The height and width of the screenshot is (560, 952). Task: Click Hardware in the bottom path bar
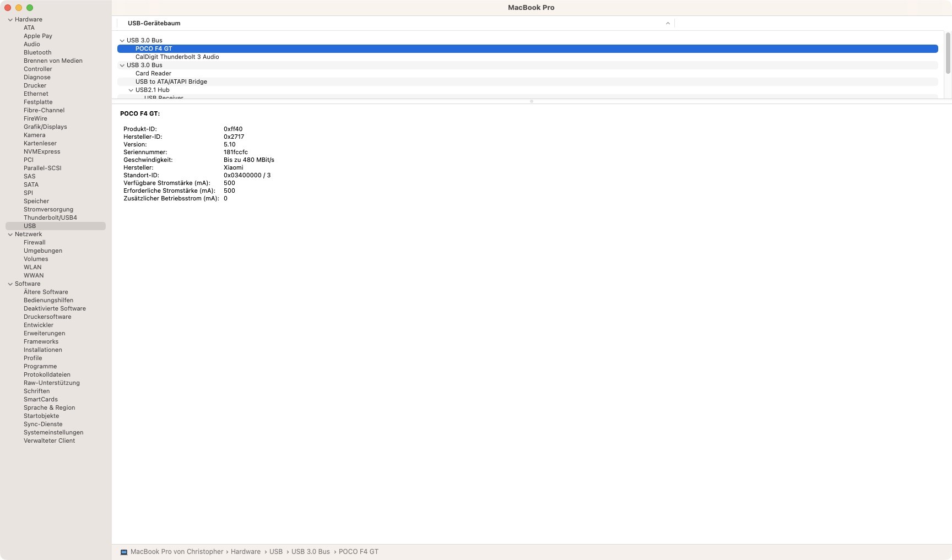pos(246,552)
